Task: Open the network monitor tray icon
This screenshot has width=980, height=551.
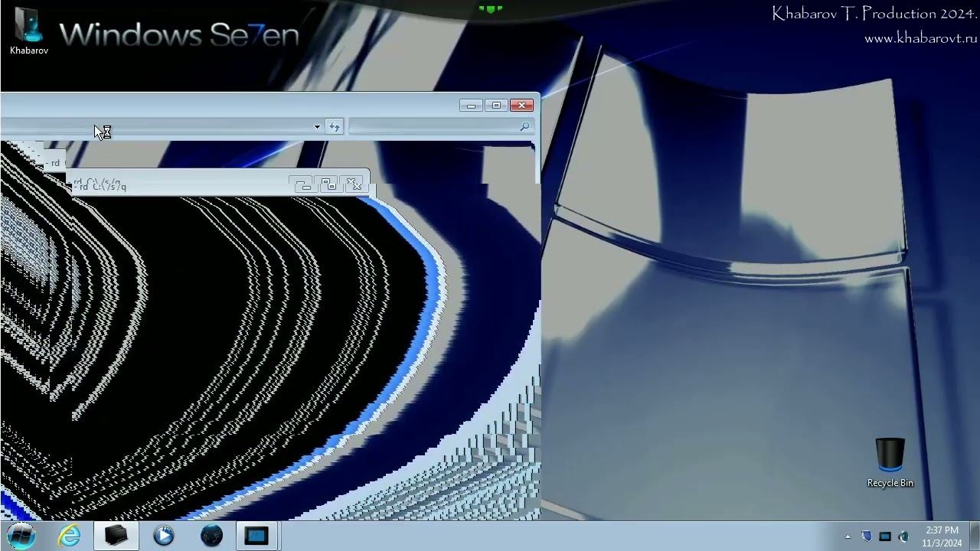Action: coord(885,536)
